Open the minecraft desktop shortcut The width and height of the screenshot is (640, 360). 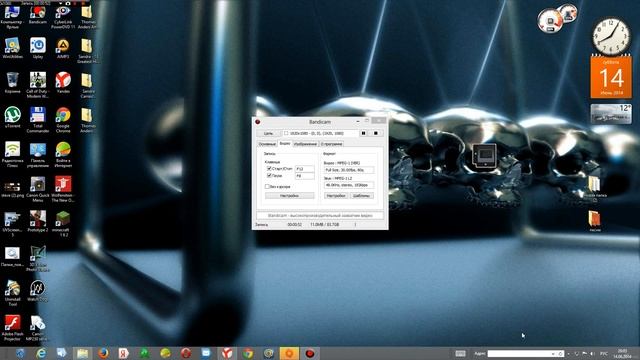click(63, 224)
